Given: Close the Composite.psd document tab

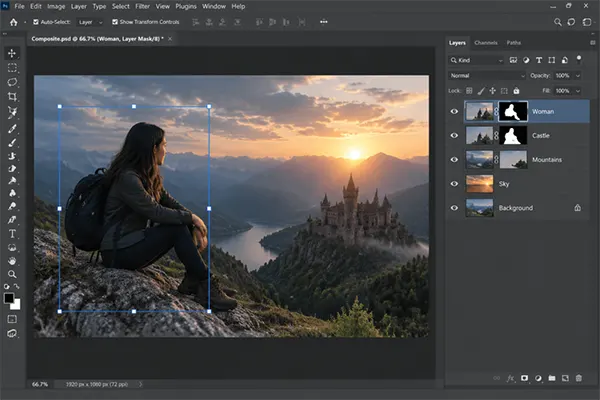Looking at the screenshot, I should pyautogui.click(x=170, y=39).
